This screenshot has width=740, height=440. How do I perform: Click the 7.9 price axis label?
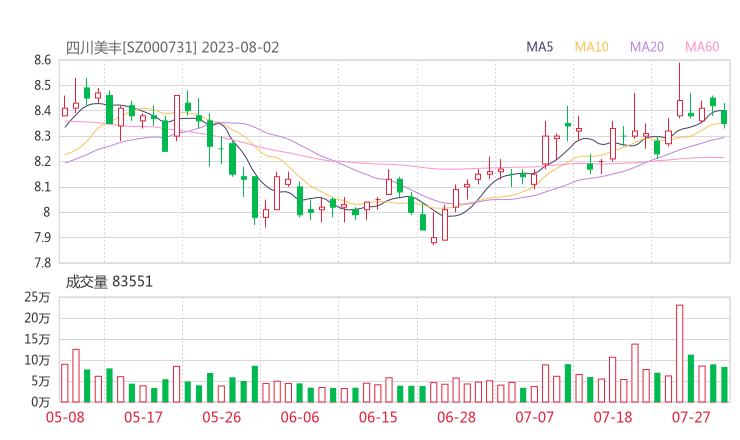click(42, 237)
